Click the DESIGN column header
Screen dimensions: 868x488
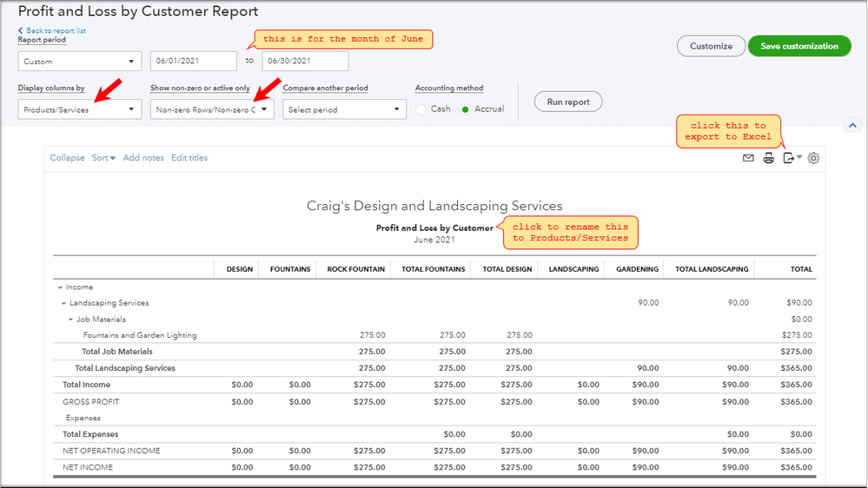pyautogui.click(x=239, y=269)
